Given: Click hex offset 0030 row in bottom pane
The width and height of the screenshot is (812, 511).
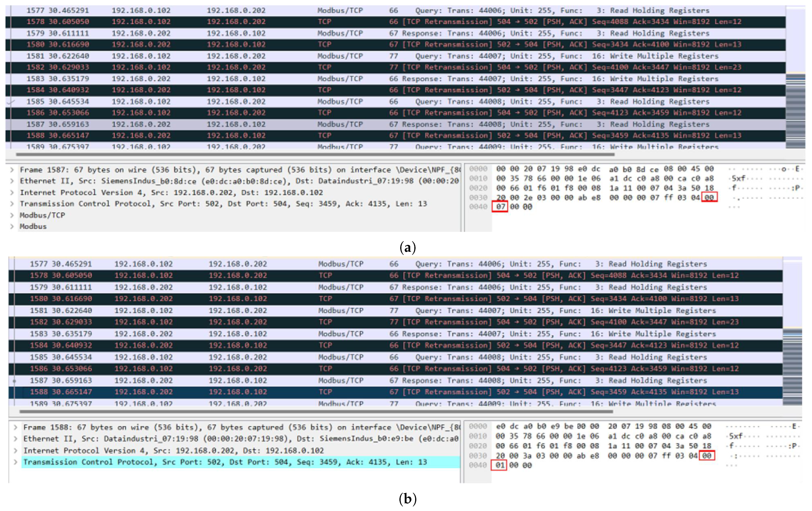Looking at the screenshot, I should pyautogui.click(x=478, y=456).
